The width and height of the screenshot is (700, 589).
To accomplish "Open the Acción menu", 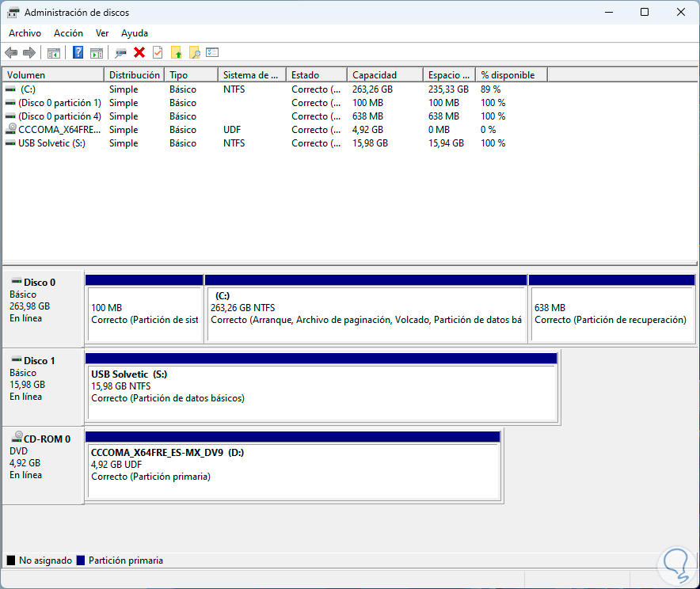I will tap(68, 33).
